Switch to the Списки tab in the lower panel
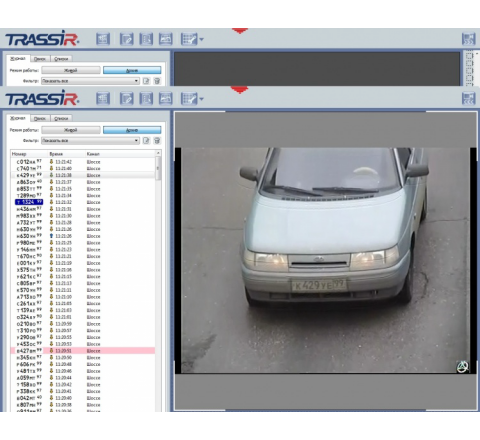 61,118
